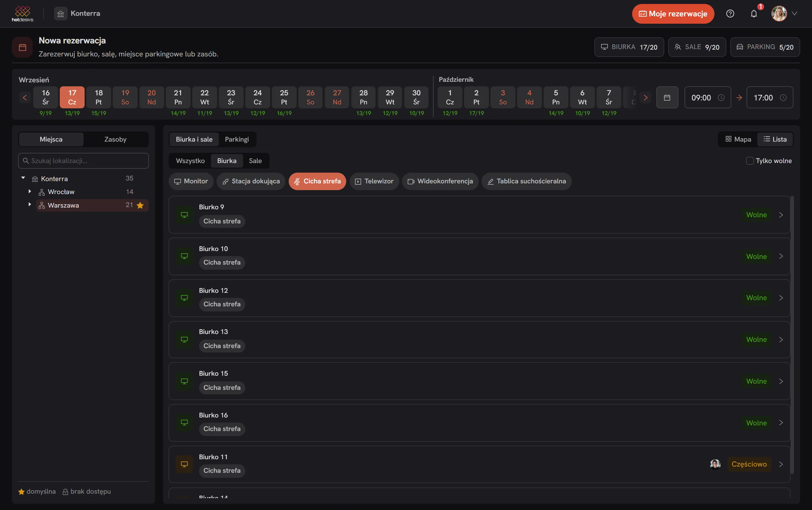The height and width of the screenshot is (510, 812).
Task: Select date 2 Pt in Październik
Action: click(476, 97)
